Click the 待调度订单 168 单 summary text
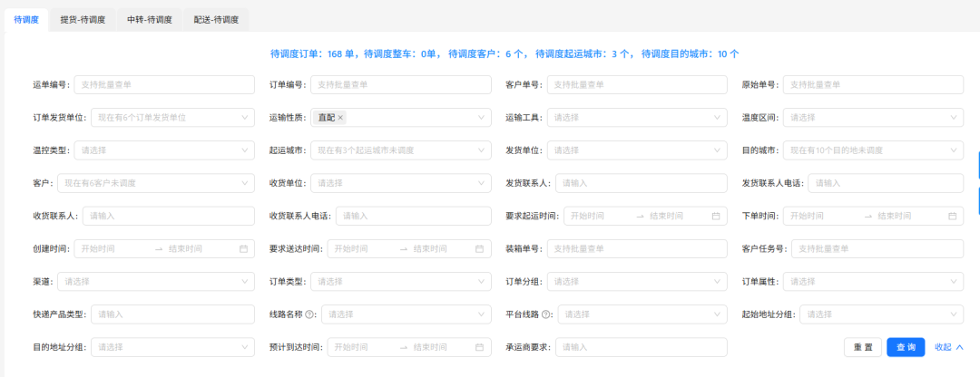 pyautogui.click(x=312, y=54)
